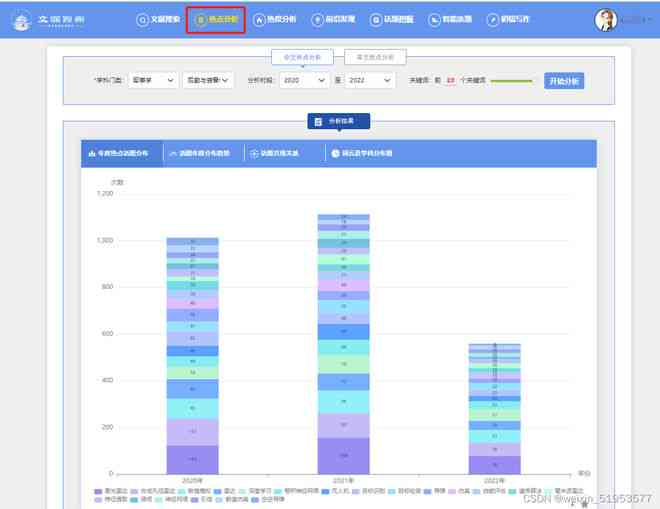The image size is (660, 509).
Task: Click the 2022 stacked bar
Action: [495, 409]
